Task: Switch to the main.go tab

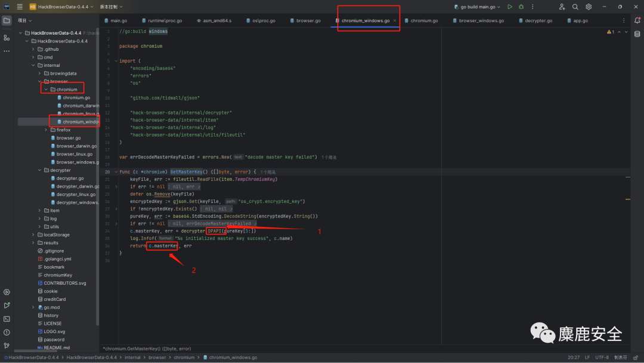Action: [116, 20]
